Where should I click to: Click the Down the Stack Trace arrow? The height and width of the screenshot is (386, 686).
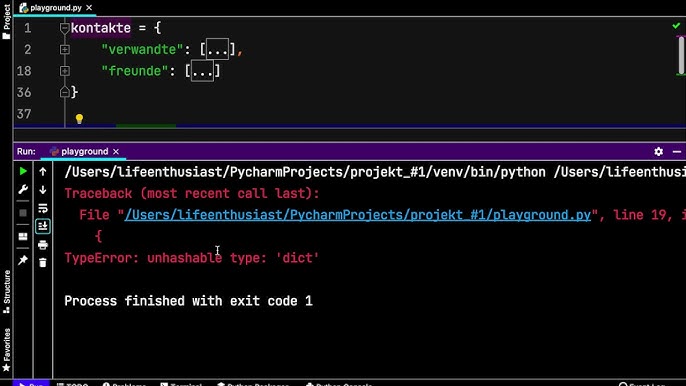(43, 189)
